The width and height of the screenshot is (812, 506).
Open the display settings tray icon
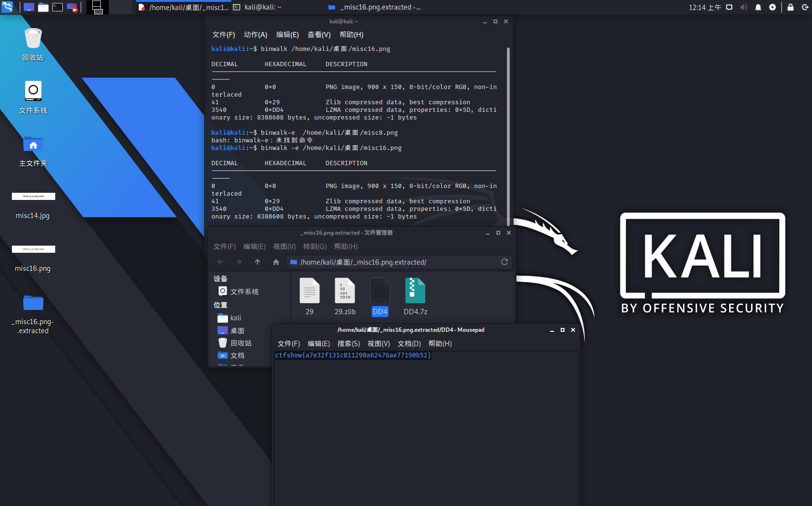click(x=729, y=7)
